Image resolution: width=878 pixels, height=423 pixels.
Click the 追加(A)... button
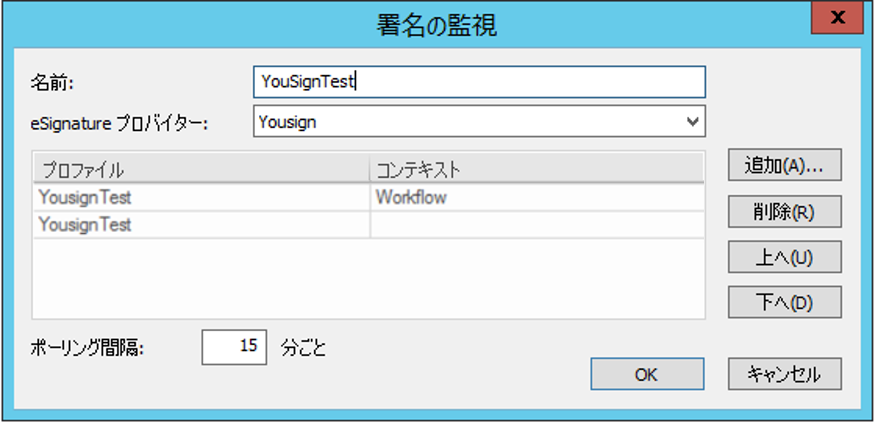(x=784, y=165)
